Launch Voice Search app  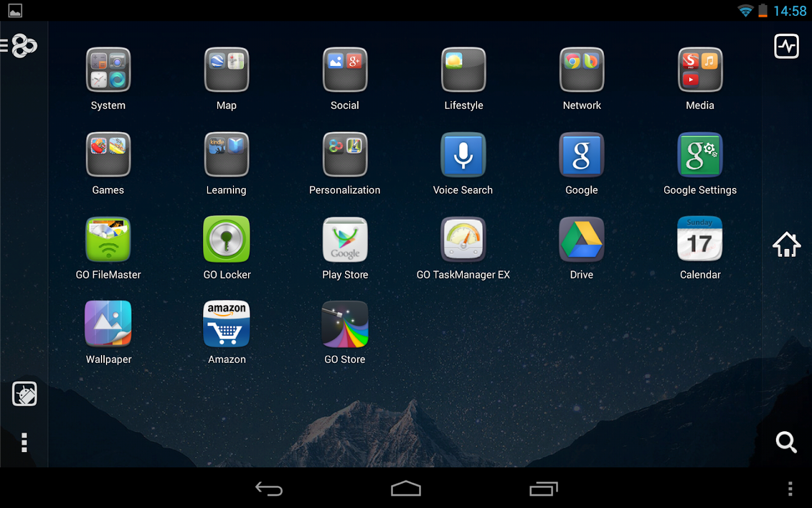click(464, 155)
